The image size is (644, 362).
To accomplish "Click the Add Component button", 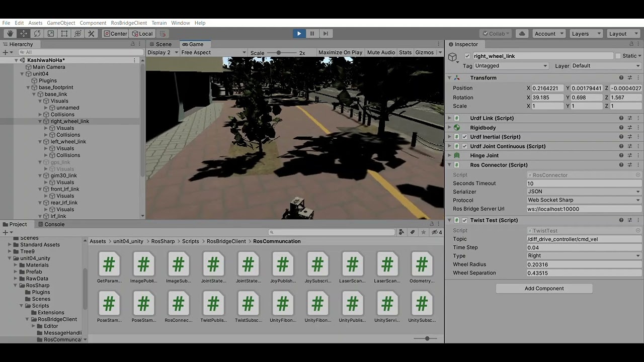I will tap(544, 289).
